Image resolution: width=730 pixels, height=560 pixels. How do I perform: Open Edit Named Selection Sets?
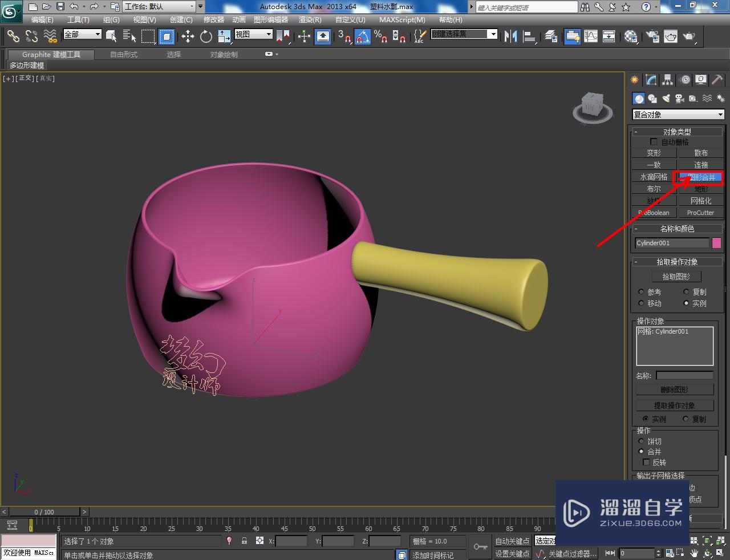[419, 36]
